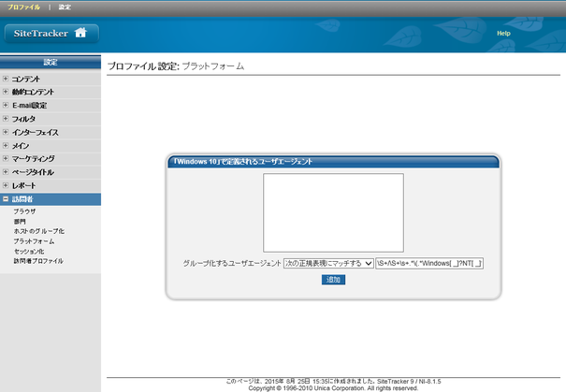Open the プロファイル top menu link
566x392 pixels.
pos(23,7)
